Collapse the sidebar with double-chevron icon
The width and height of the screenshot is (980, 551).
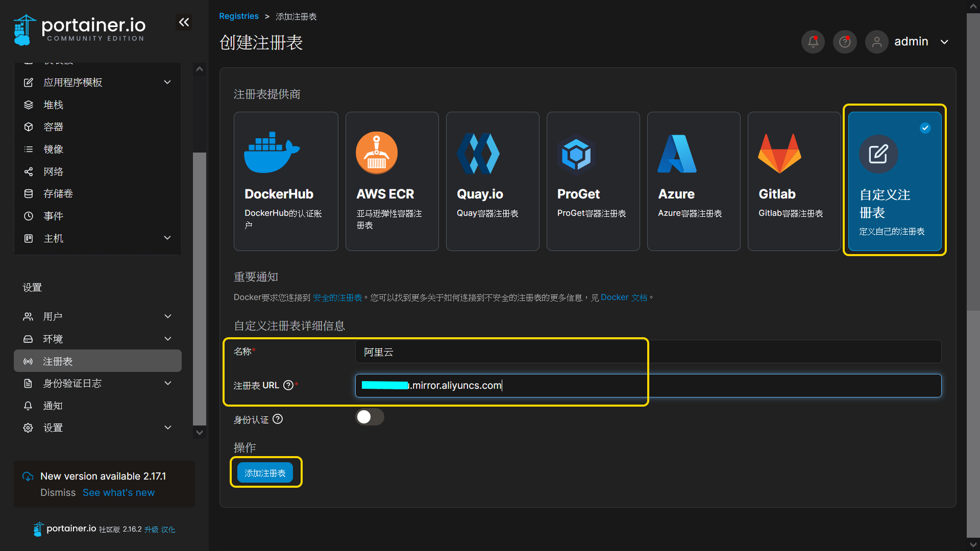(184, 22)
